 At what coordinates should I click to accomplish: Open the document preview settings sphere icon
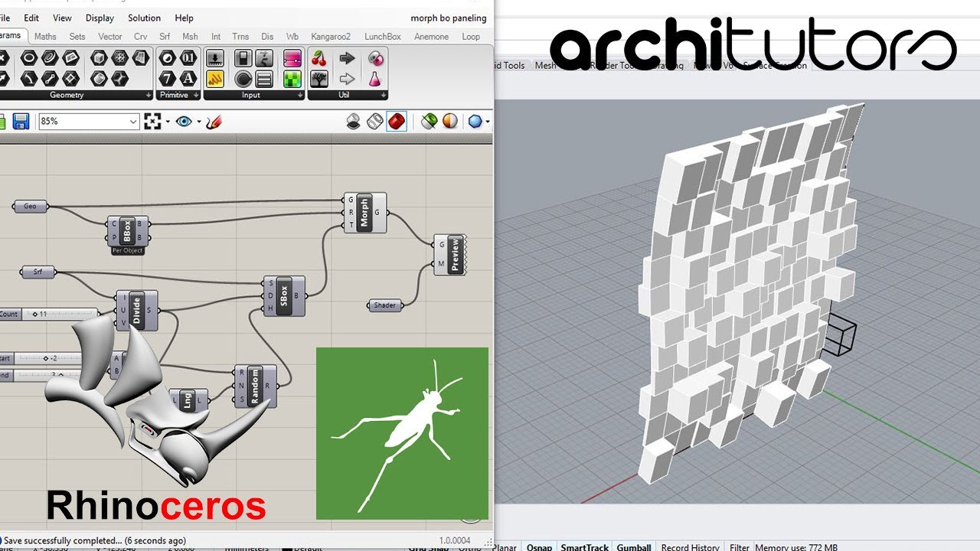(450, 121)
